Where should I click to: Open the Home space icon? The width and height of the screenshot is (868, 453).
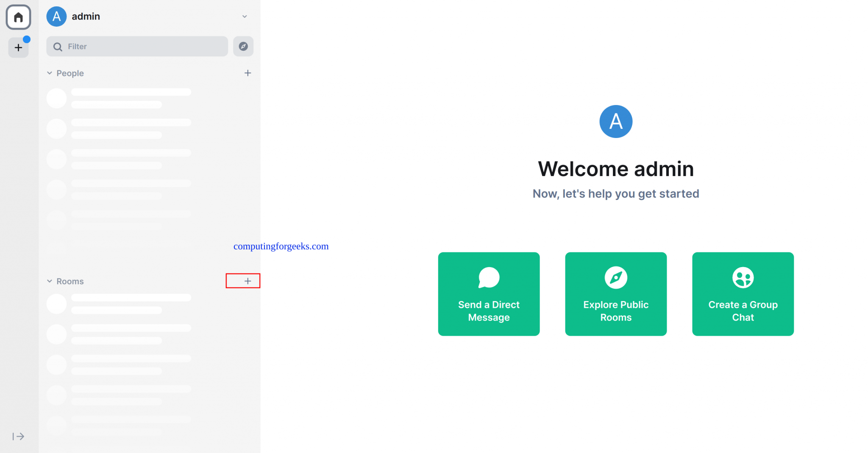[18, 17]
